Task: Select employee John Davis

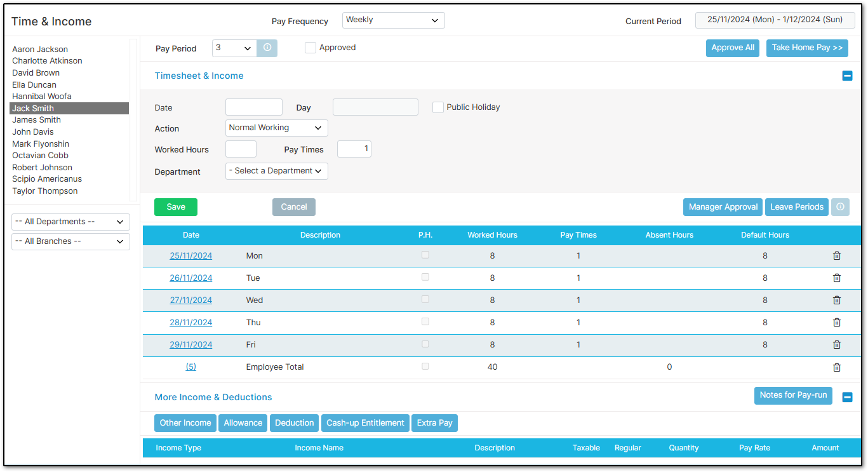Action: coord(33,132)
